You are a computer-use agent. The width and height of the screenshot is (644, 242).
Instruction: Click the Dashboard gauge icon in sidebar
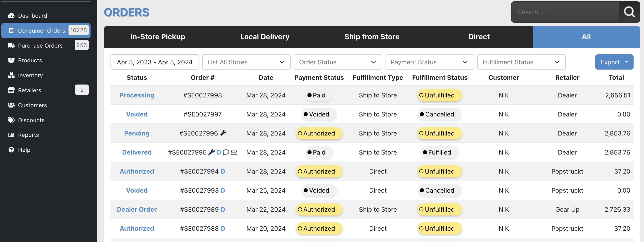(x=11, y=16)
